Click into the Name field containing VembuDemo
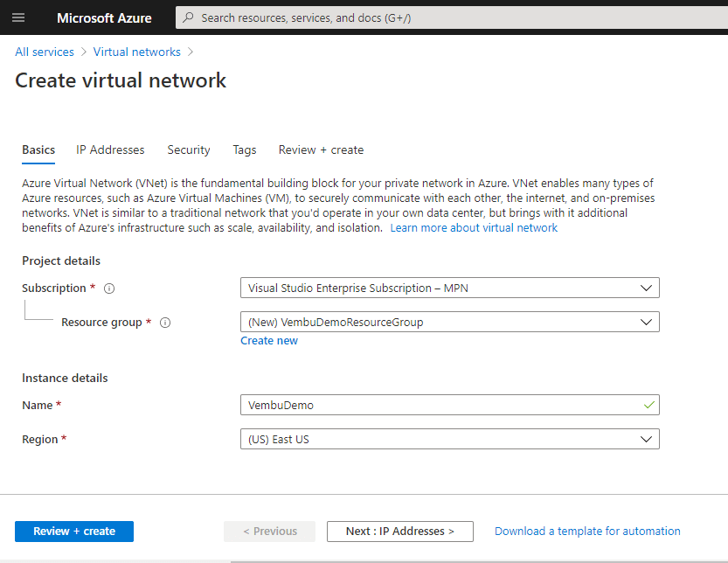Image resolution: width=728 pixels, height=563 pixels. pyautogui.click(x=450, y=405)
